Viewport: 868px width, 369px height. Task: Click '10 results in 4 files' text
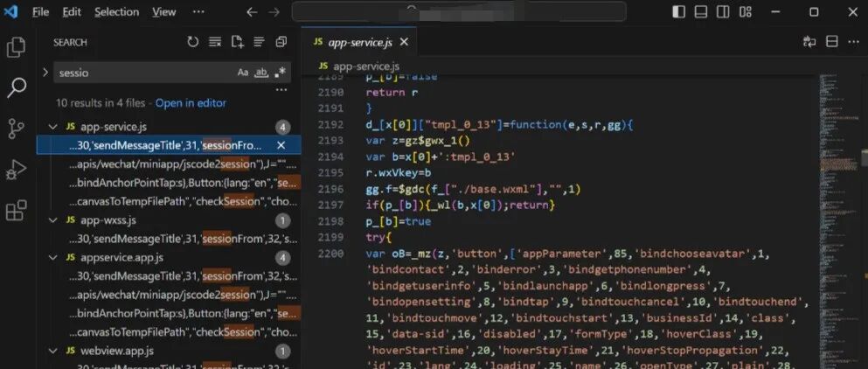coord(101,103)
